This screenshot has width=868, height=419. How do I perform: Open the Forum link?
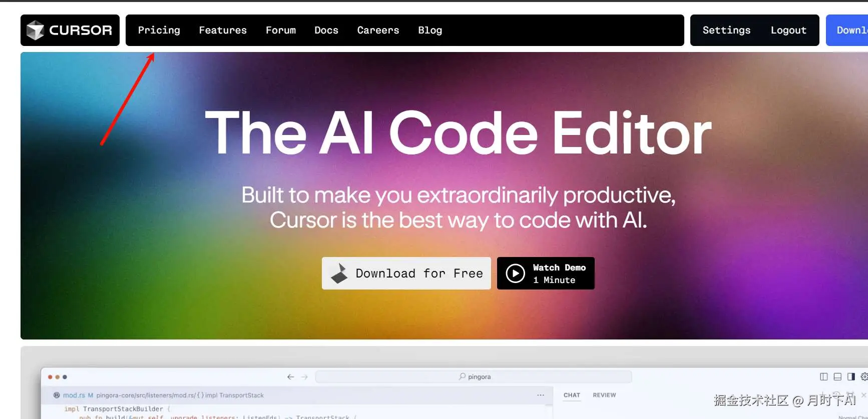[x=281, y=30]
